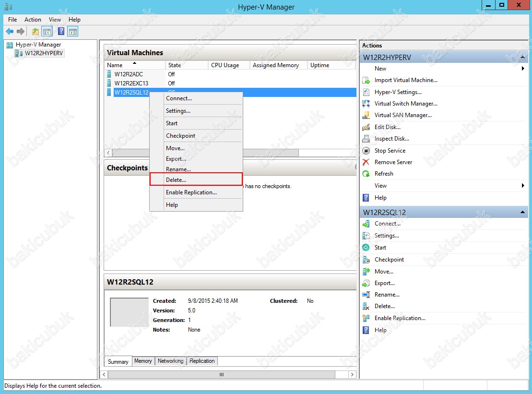Screen dimensions: 532x394
Task: Click the Inspect Disk icon
Action: (366, 139)
